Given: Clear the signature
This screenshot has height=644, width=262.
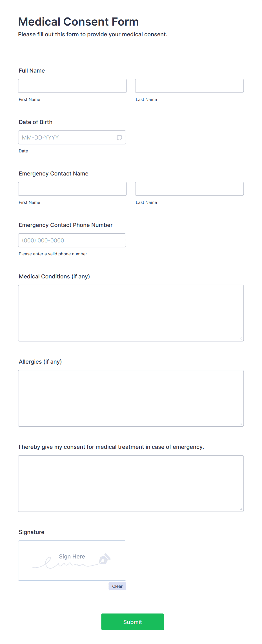Looking at the screenshot, I should click(x=117, y=586).
